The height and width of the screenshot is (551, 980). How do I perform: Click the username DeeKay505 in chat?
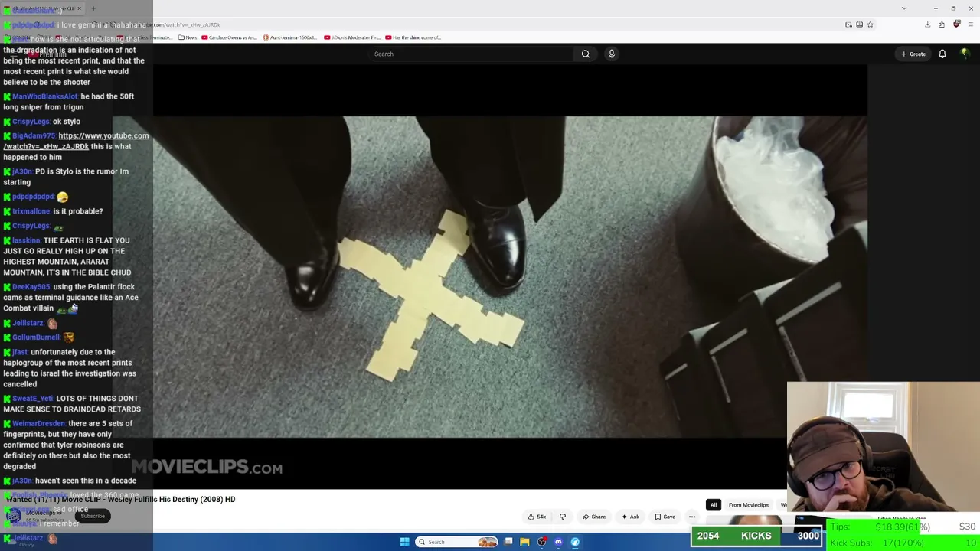(x=31, y=287)
